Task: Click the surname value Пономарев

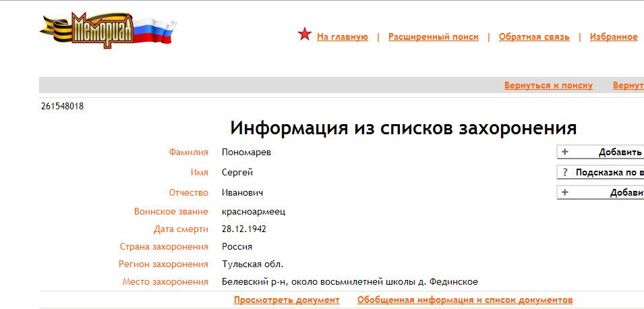Action: click(246, 152)
